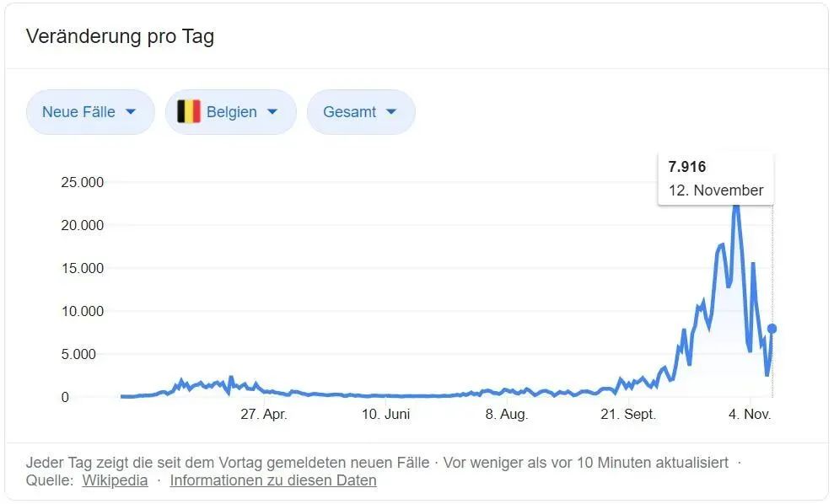The height and width of the screenshot is (504, 834).
Task: Click the 10. Juni axis label
Action: [385, 414]
